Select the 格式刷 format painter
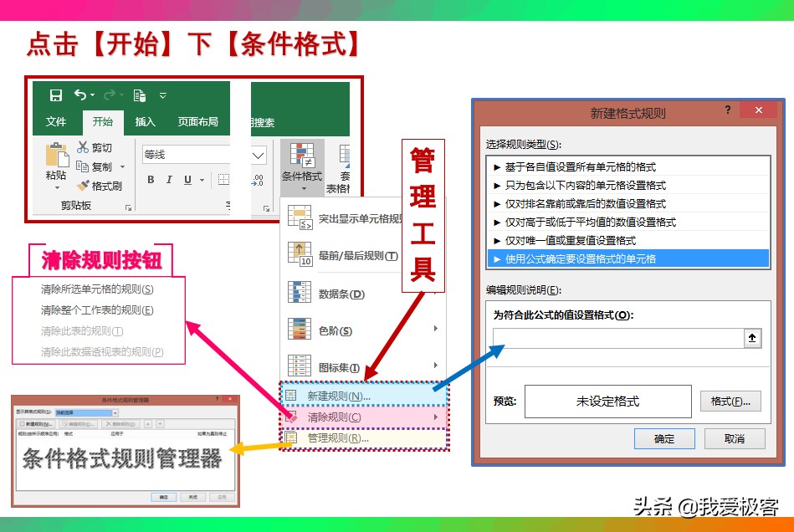The height and width of the screenshot is (532, 794). point(100,186)
